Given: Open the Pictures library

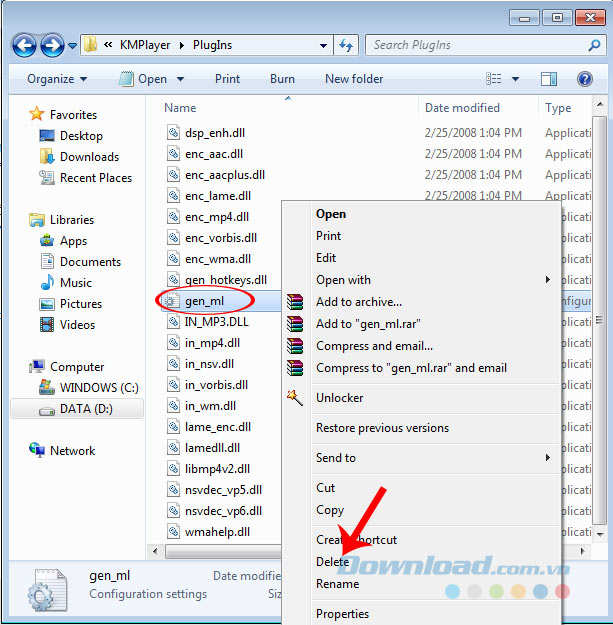Looking at the screenshot, I should point(71,304).
